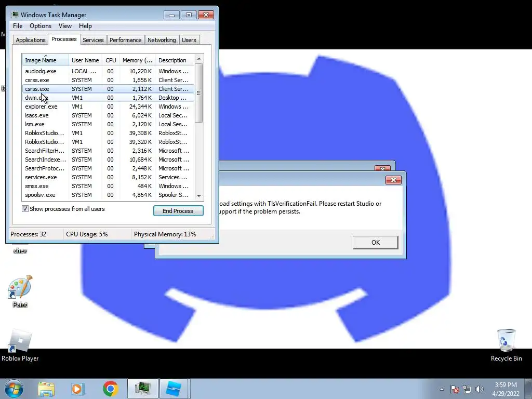
Task: Sort processes by CPU column
Action: click(x=111, y=60)
